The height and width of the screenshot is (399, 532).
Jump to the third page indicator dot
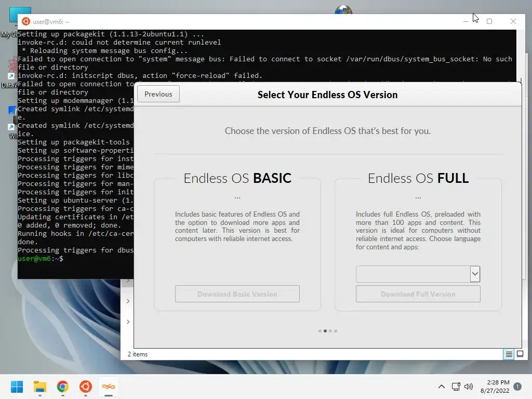click(x=330, y=331)
